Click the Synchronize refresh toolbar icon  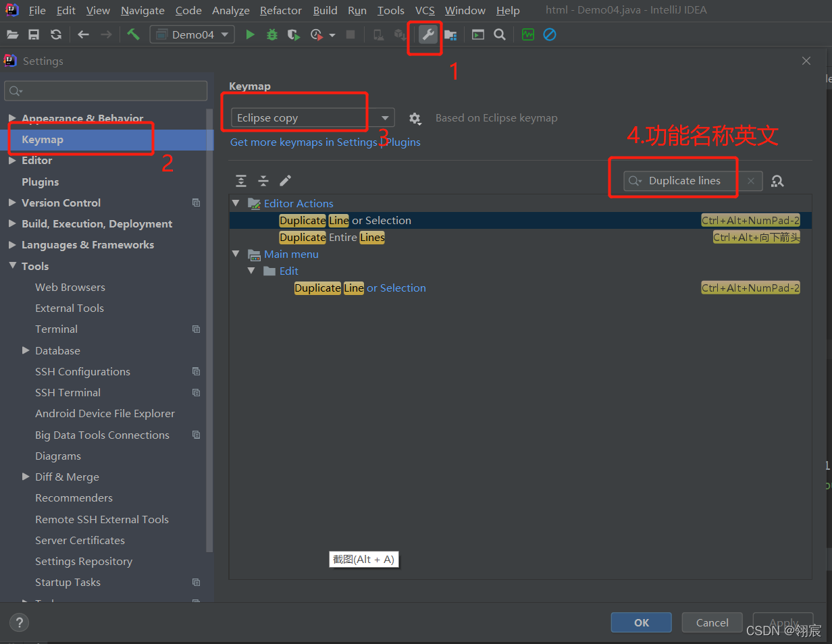click(x=56, y=34)
